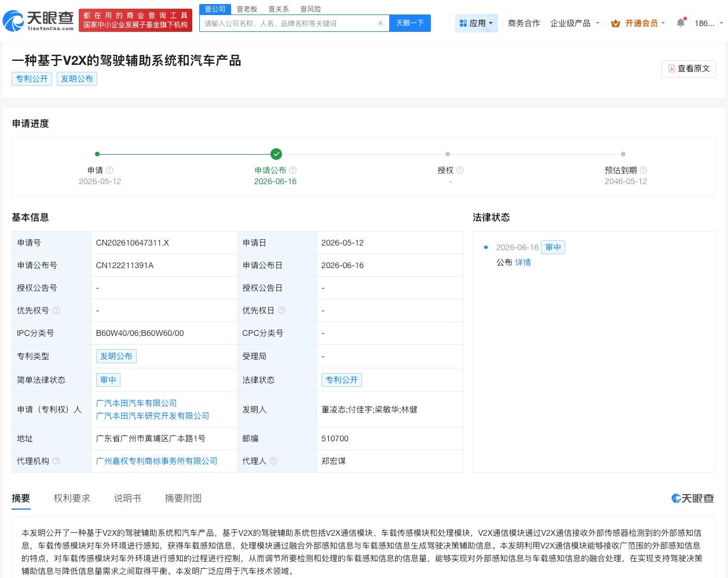Image resolution: width=728 pixels, height=578 pixels.
Task: Open 广汽本田汽车有限公司 company link
Action: pos(136,403)
